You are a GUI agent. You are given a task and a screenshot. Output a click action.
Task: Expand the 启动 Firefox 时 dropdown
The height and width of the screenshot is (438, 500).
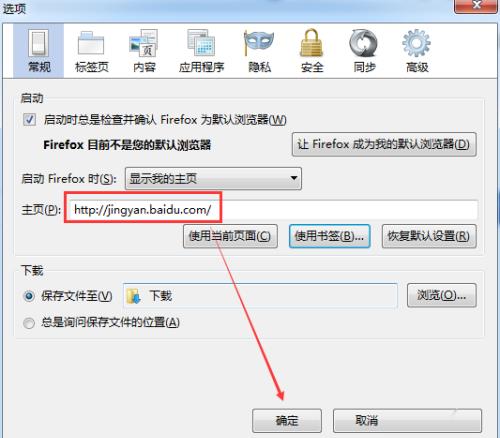(213, 179)
